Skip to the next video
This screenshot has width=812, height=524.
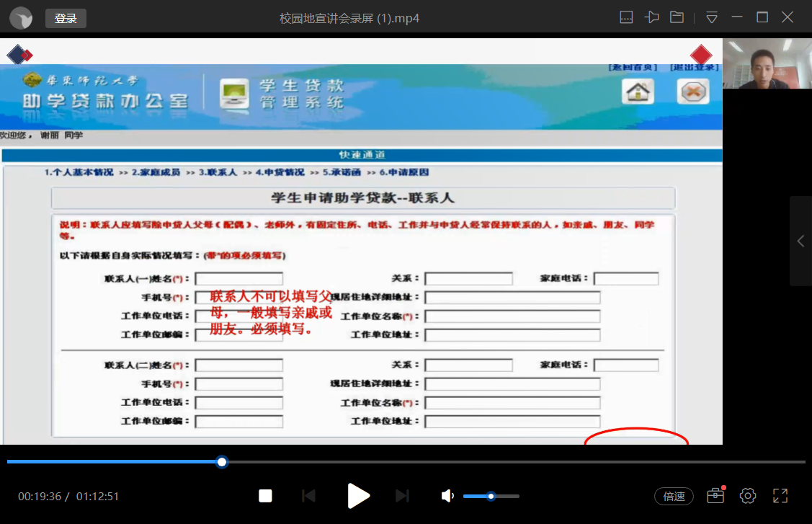[x=402, y=496]
